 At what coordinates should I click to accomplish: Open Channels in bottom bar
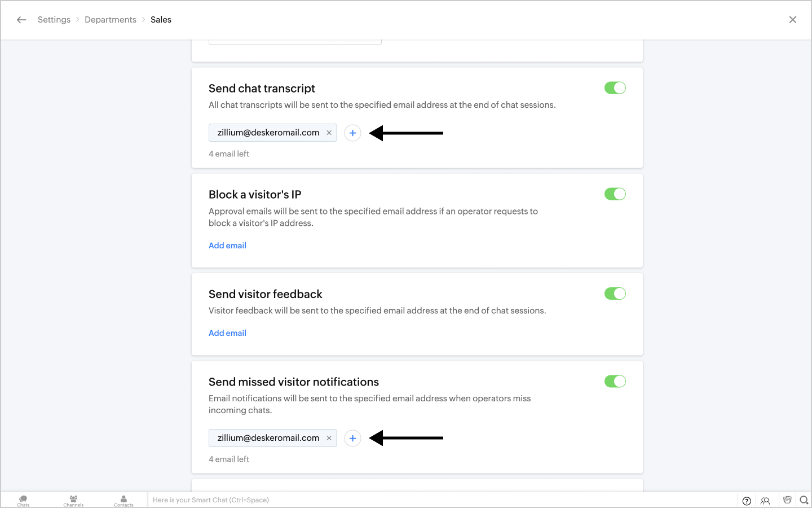click(73, 500)
